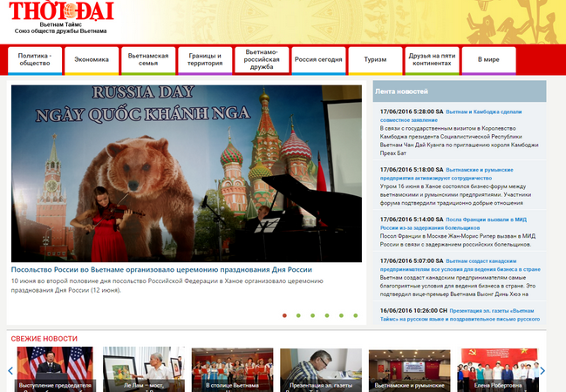The width and height of the screenshot is (566, 392).
Task: Click the left arrow of the news carousel
Action: (10, 370)
